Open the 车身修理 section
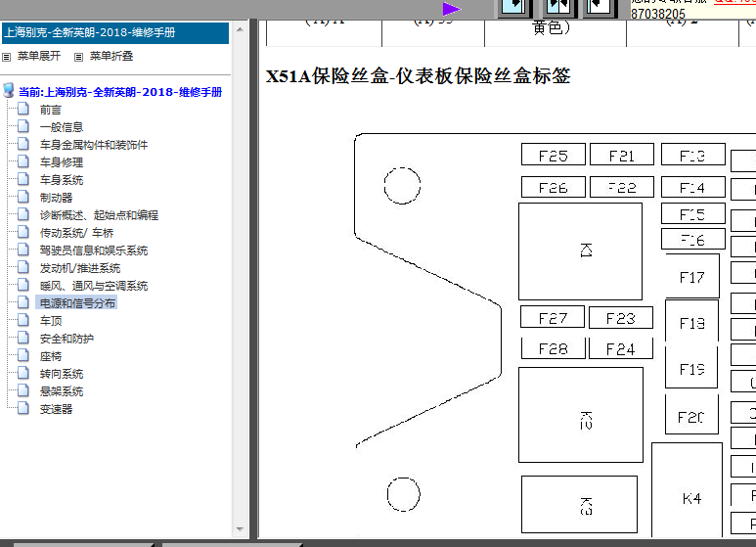Viewport: 756px width, 547px height. (62, 162)
